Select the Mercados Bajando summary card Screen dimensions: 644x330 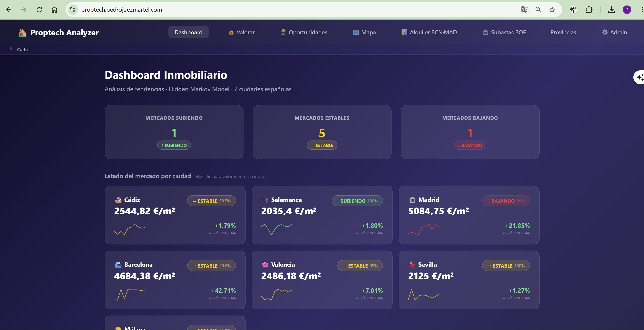coord(470,132)
